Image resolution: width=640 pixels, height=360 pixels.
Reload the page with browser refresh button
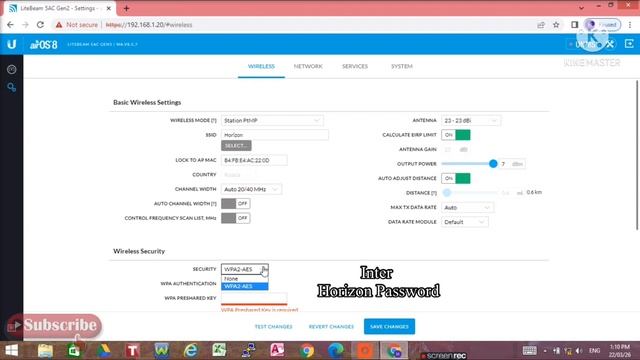[40, 25]
